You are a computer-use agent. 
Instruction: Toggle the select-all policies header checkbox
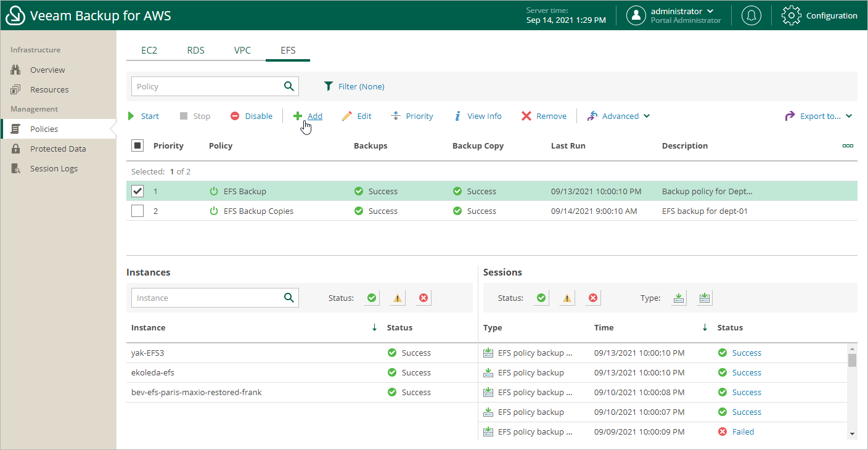[137, 145]
